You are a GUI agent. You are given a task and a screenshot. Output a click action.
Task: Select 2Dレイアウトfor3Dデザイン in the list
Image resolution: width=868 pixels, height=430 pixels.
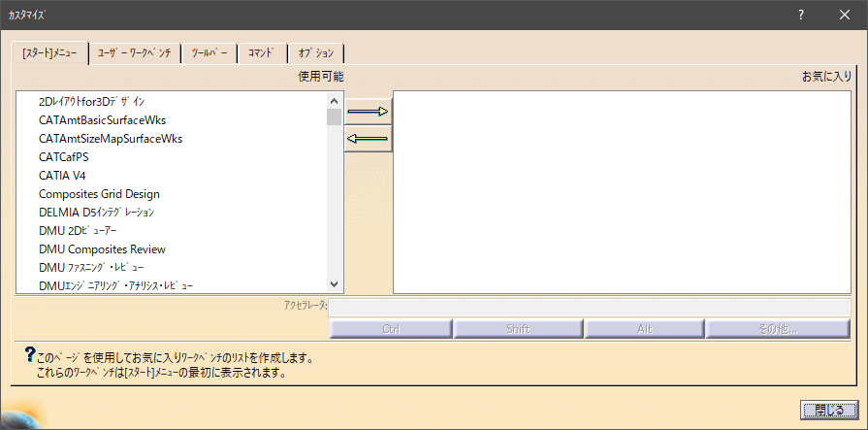92,101
